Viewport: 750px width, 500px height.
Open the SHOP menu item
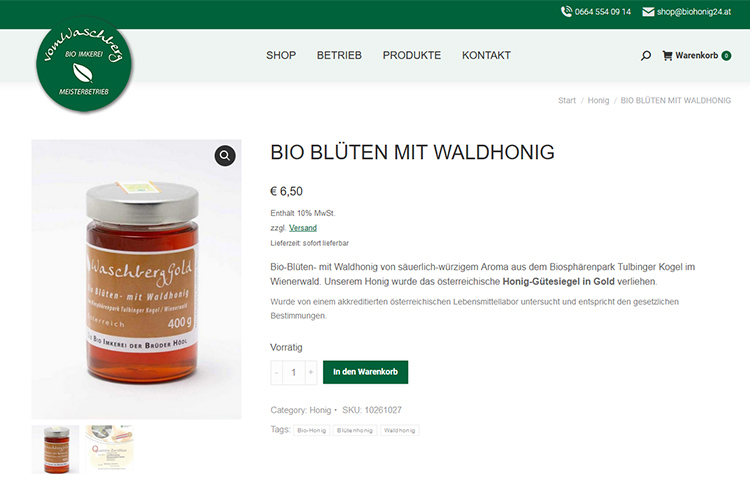click(281, 56)
